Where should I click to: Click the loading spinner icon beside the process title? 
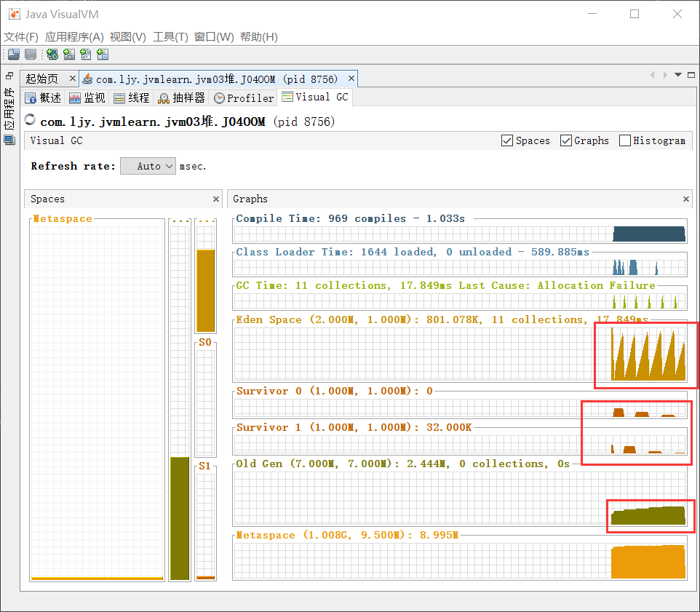[x=30, y=119]
